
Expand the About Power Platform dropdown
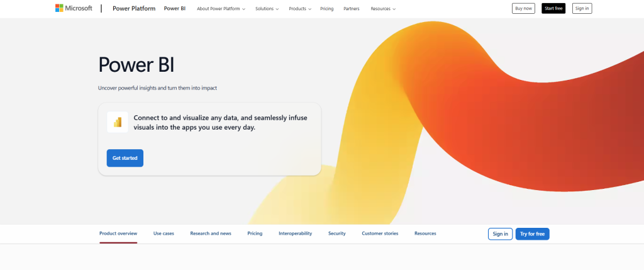pyautogui.click(x=221, y=9)
